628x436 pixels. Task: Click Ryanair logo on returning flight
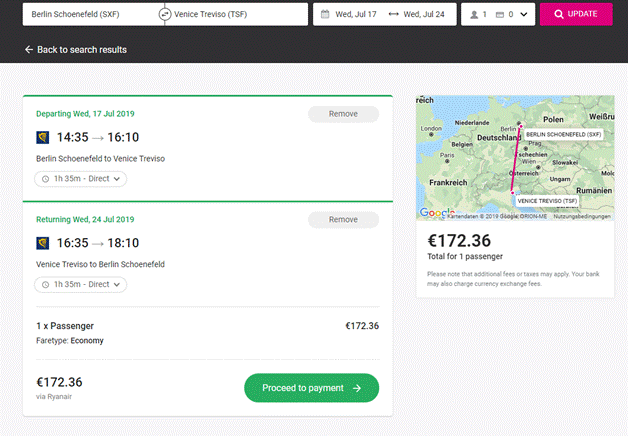point(43,243)
